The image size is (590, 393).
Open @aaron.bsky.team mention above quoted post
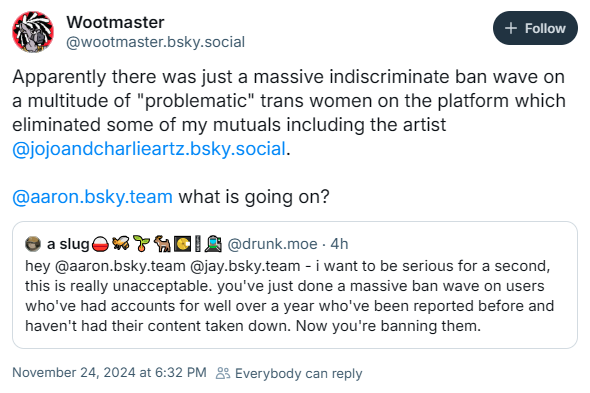92,197
